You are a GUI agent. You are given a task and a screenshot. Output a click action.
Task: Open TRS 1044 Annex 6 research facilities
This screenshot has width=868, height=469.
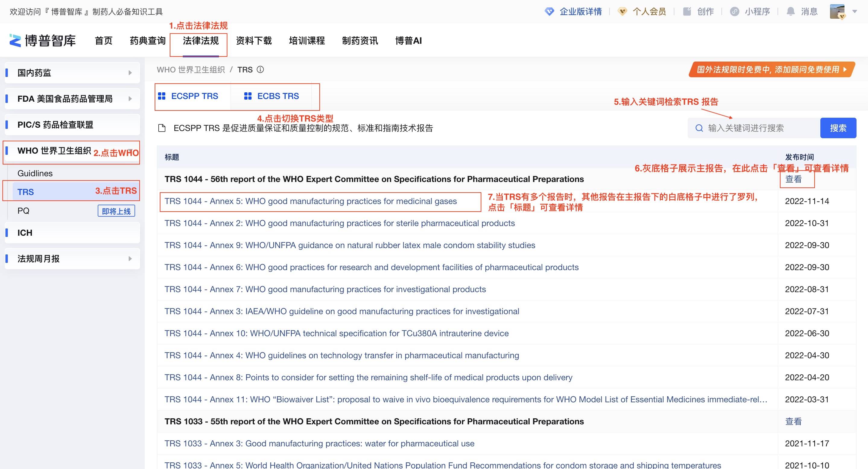coord(371,267)
